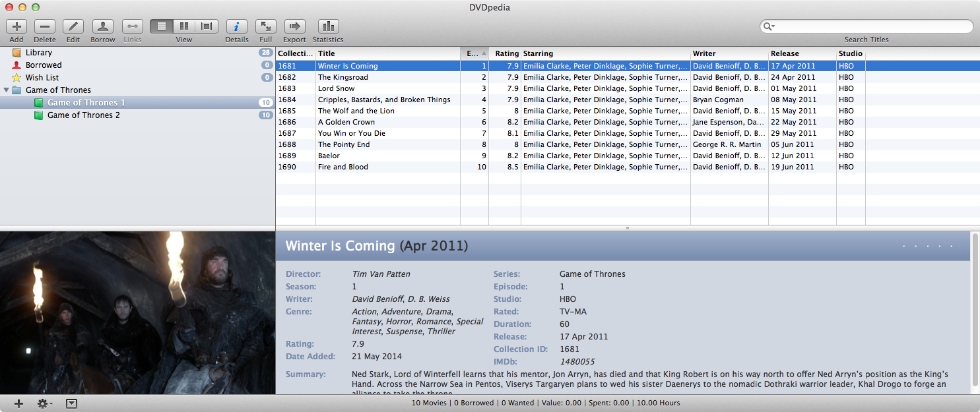Select 'A Golden Crown' row
This screenshot has height=412, width=980.
[628, 122]
